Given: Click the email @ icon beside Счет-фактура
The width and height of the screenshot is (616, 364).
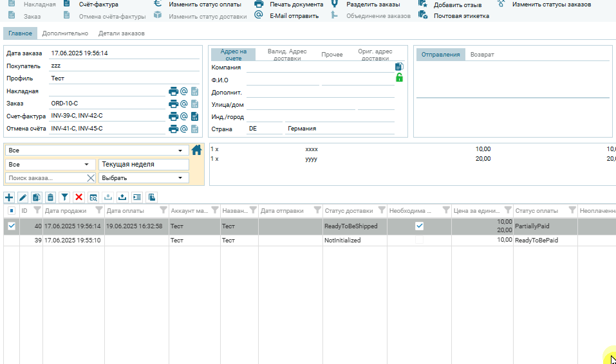Looking at the screenshot, I should pyautogui.click(x=183, y=116).
